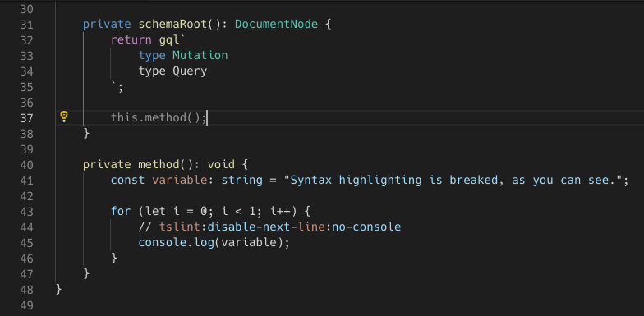Place cursor on 'schemaRoot' method name

(172, 25)
